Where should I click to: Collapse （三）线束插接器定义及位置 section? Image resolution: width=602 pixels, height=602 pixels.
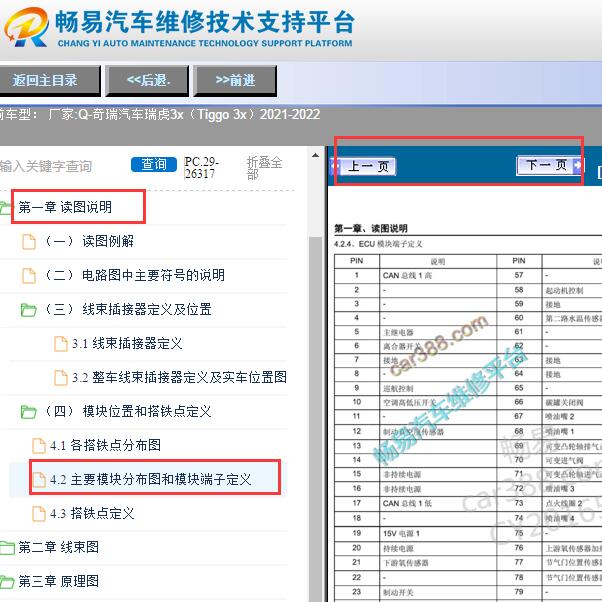128,309
